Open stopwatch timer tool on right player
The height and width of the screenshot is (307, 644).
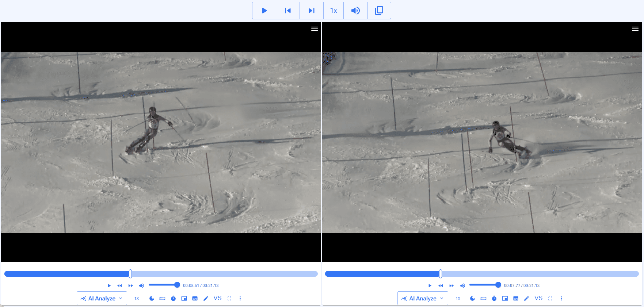494,298
